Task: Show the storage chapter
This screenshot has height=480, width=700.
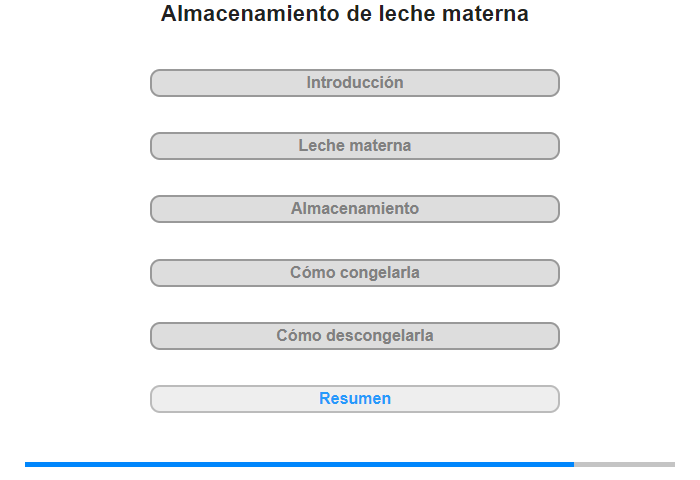Action: click(355, 209)
